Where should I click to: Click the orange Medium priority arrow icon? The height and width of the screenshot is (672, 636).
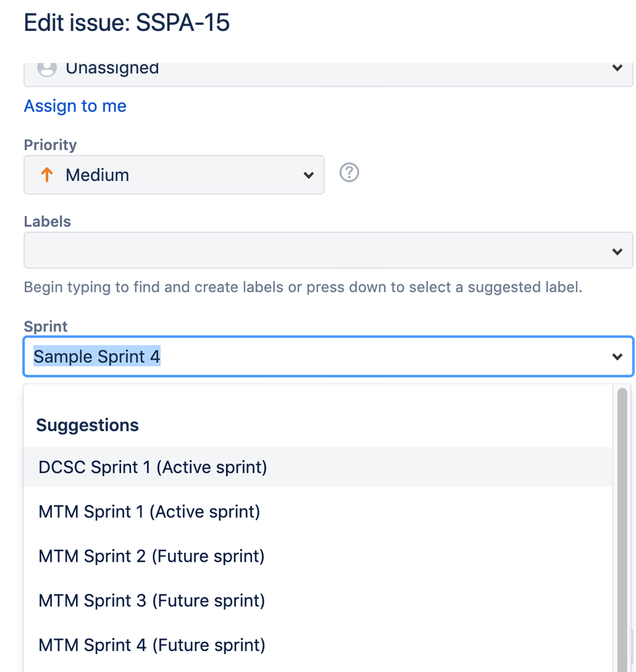[x=46, y=175]
